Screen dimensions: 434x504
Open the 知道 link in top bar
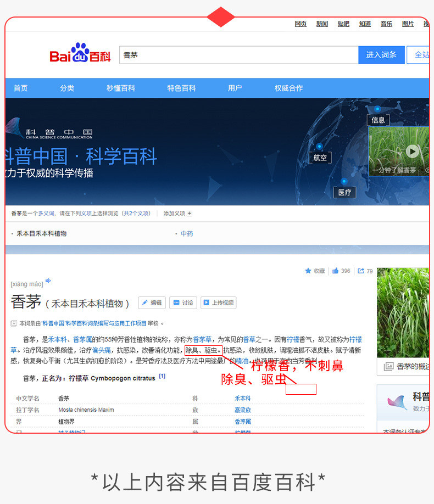[365, 24]
